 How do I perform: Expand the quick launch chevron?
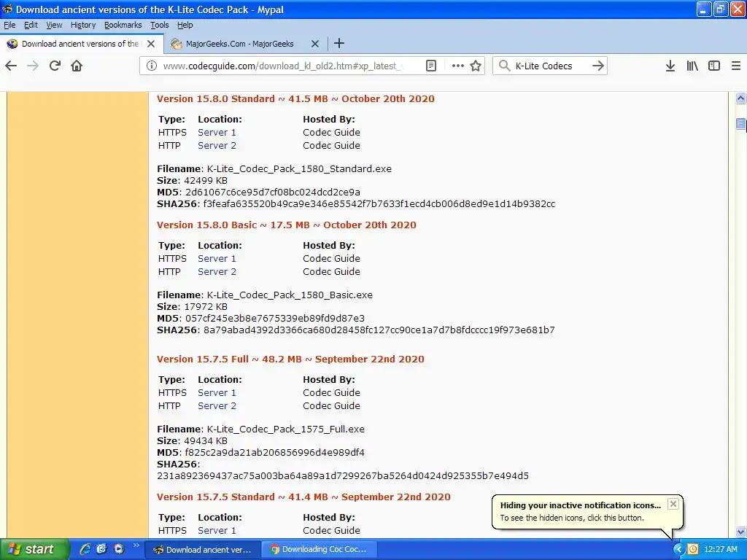point(136,545)
